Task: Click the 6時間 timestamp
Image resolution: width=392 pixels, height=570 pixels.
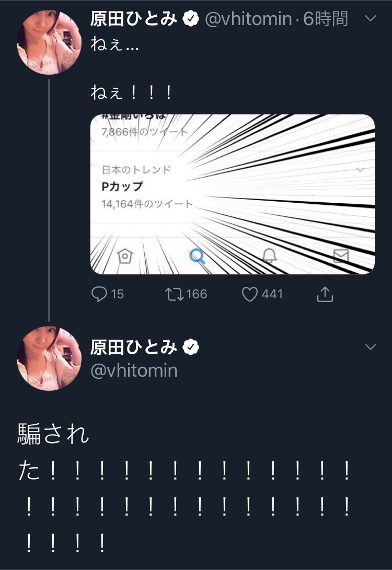Action: point(325,19)
